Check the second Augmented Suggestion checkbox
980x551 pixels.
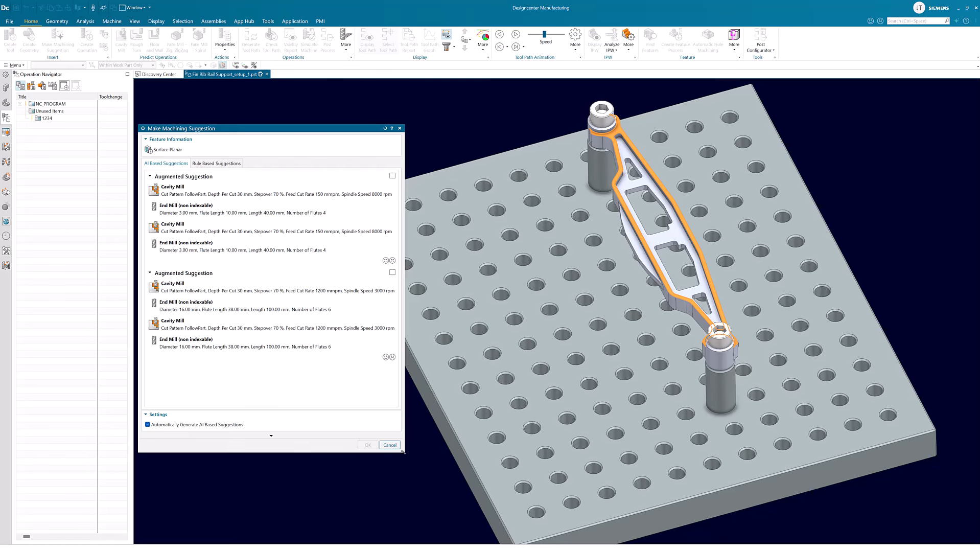pos(392,272)
